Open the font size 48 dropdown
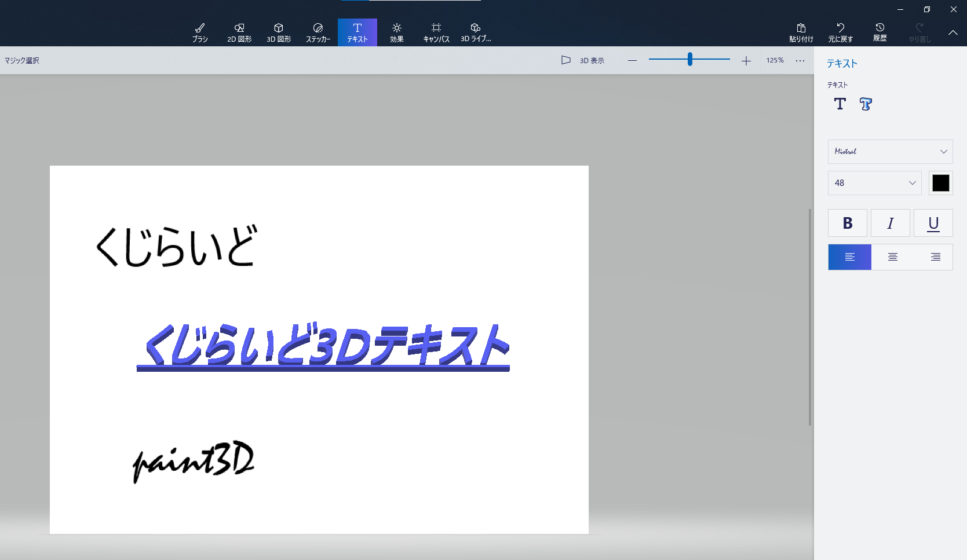The image size is (967, 560). pyautogui.click(x=875, y=183)
